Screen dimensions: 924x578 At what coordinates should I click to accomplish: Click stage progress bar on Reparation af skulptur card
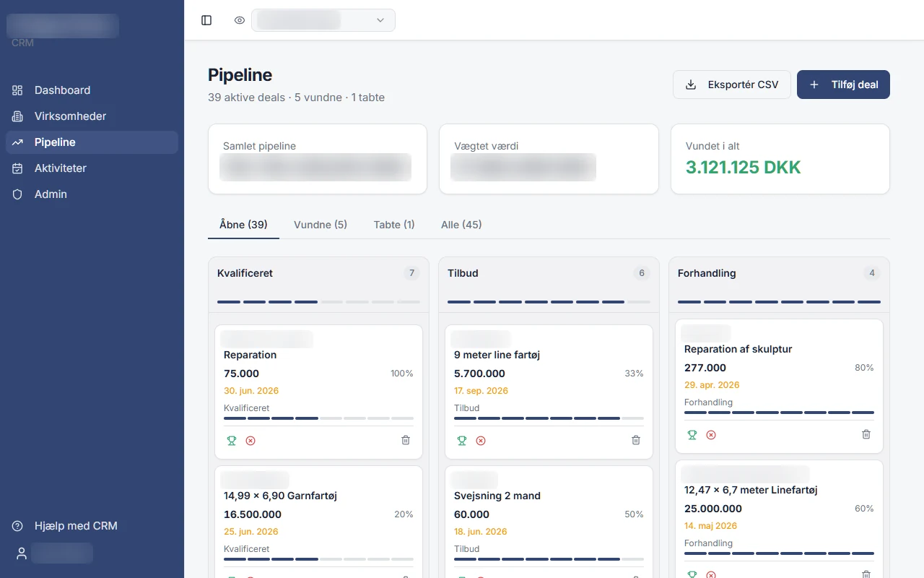[x=779, y=413]
